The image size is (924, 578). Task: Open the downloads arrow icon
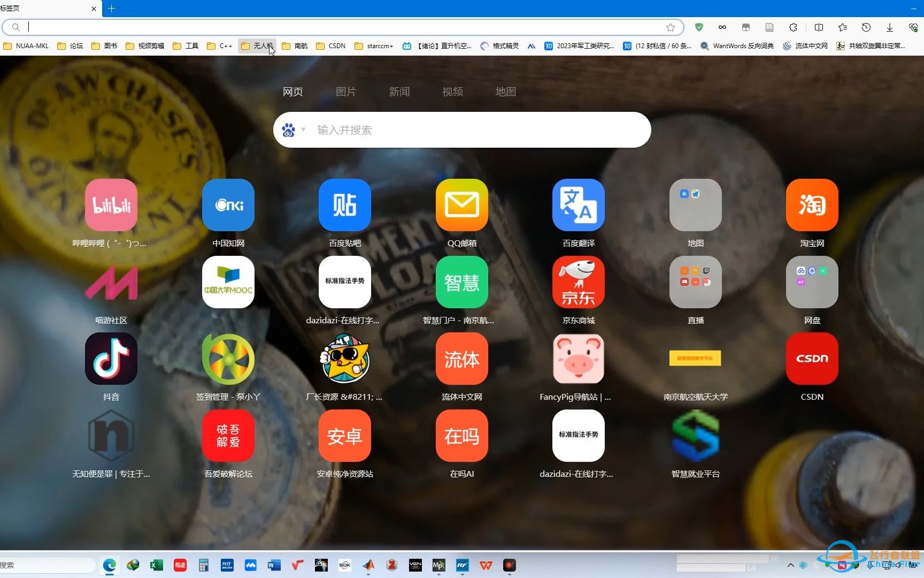[x=890, y=27]
